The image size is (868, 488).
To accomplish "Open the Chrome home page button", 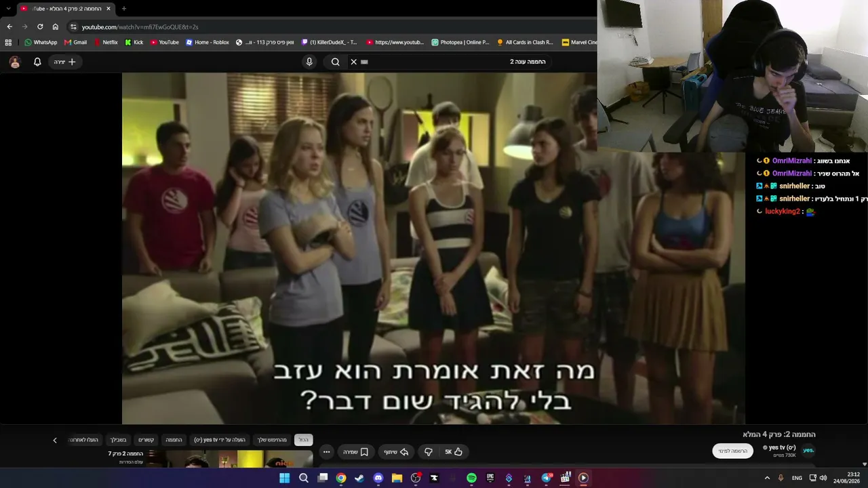I will [56, 26].
